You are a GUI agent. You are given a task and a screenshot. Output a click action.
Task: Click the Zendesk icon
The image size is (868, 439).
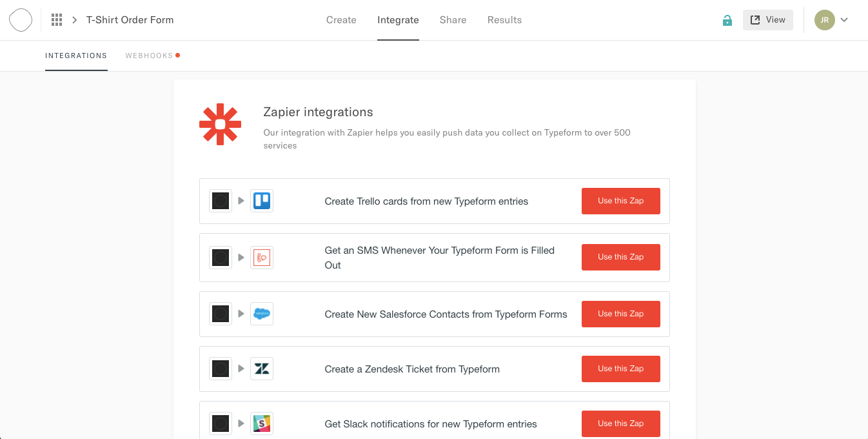pos(262,369)
